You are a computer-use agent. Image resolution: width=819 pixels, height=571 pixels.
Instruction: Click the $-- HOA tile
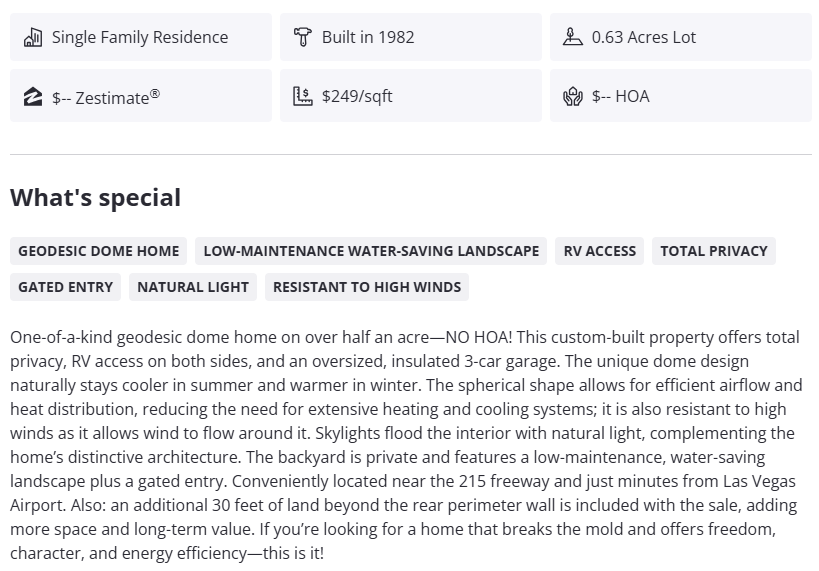680,97
